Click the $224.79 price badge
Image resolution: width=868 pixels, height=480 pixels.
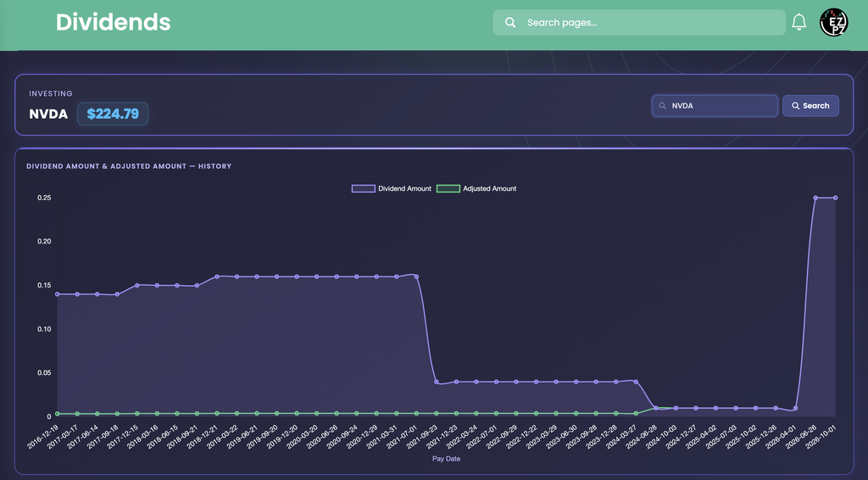pos(113,114)
